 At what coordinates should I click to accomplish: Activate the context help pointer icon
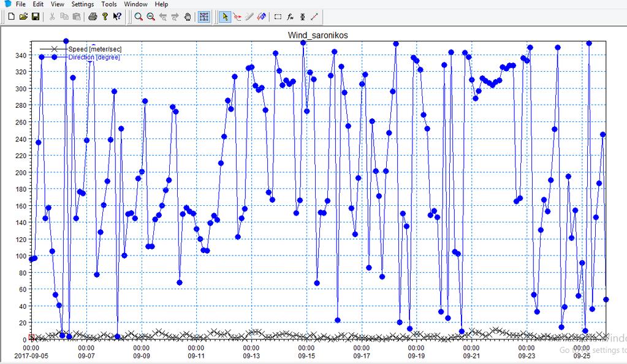tap(117, 17)
